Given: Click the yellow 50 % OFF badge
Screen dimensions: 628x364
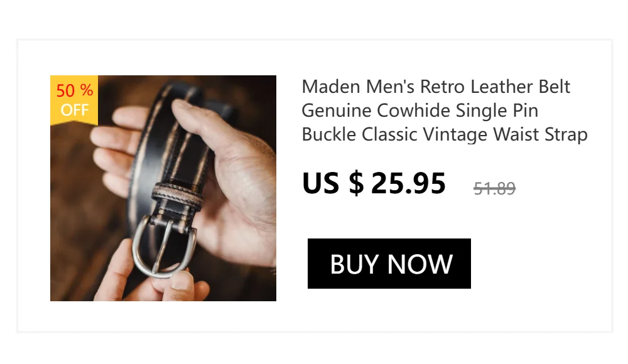Looking at the screenshot, I should coord(74,100).
